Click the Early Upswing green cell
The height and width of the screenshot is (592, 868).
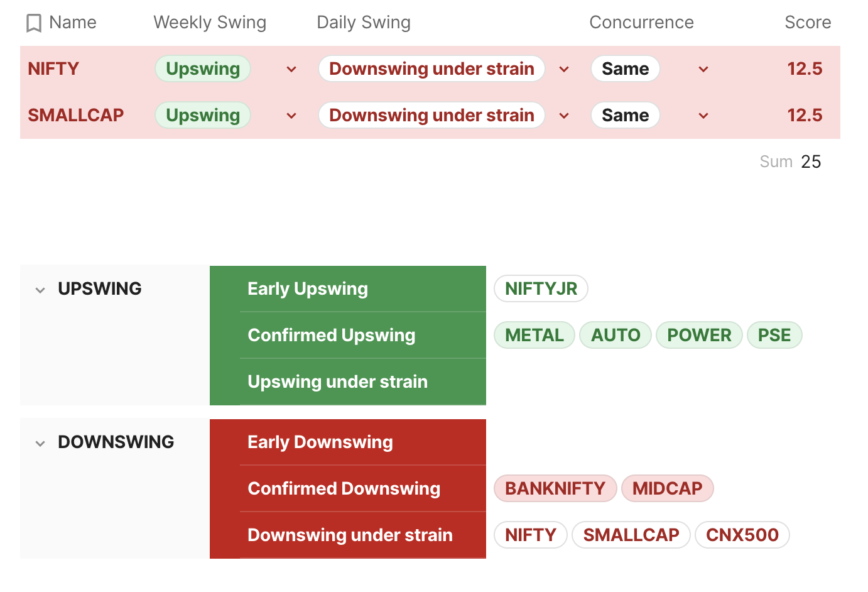[x=308, y=288]
